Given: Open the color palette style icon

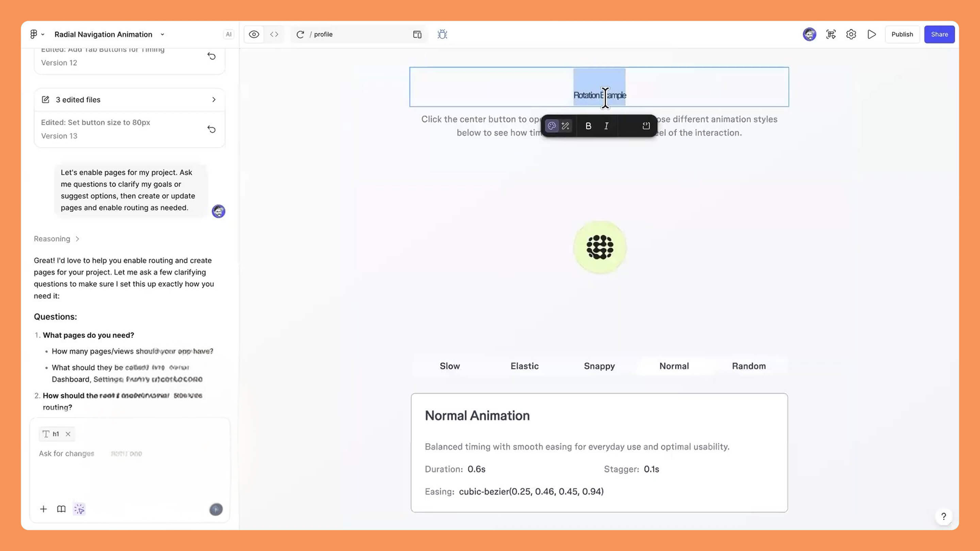Looking at the screenshot, I should tap(552, 126).
